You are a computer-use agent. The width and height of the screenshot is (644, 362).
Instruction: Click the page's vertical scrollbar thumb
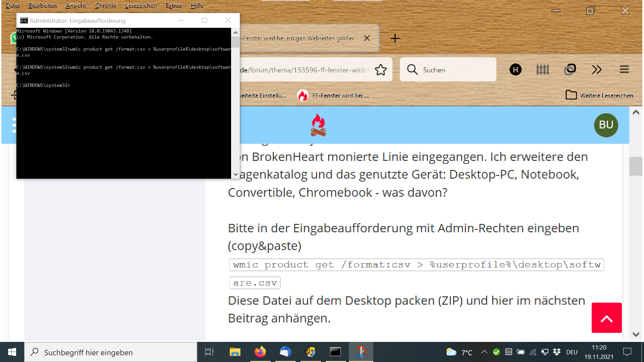(x=636, y=166)
